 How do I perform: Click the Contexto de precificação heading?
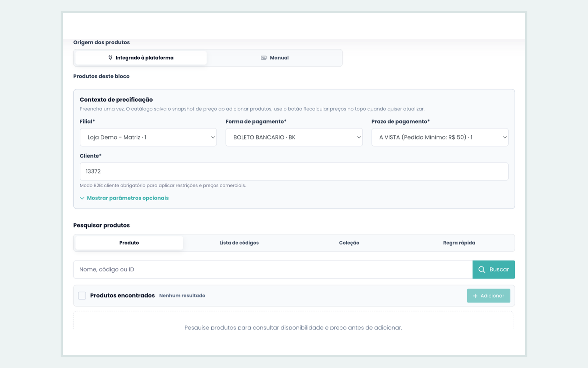116,100
